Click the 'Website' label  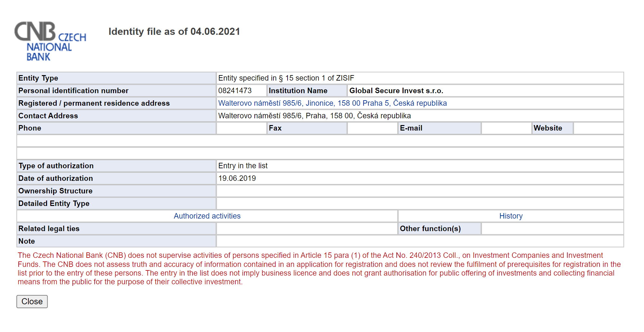[x=548, y=128]
